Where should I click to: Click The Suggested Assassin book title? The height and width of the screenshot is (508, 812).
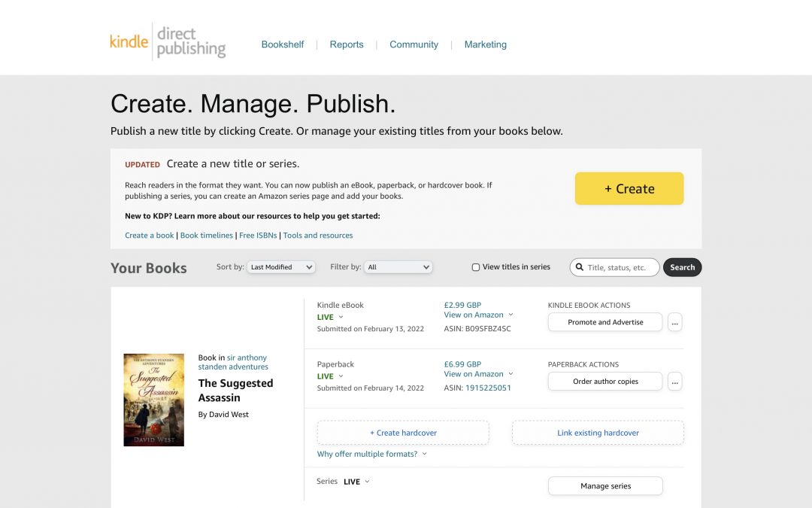point(235,391)
